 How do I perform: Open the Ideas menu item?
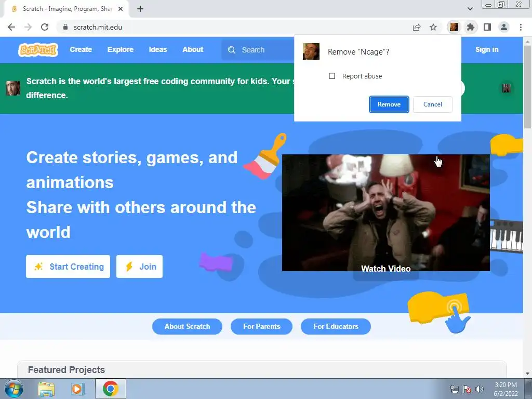point(158,49)
